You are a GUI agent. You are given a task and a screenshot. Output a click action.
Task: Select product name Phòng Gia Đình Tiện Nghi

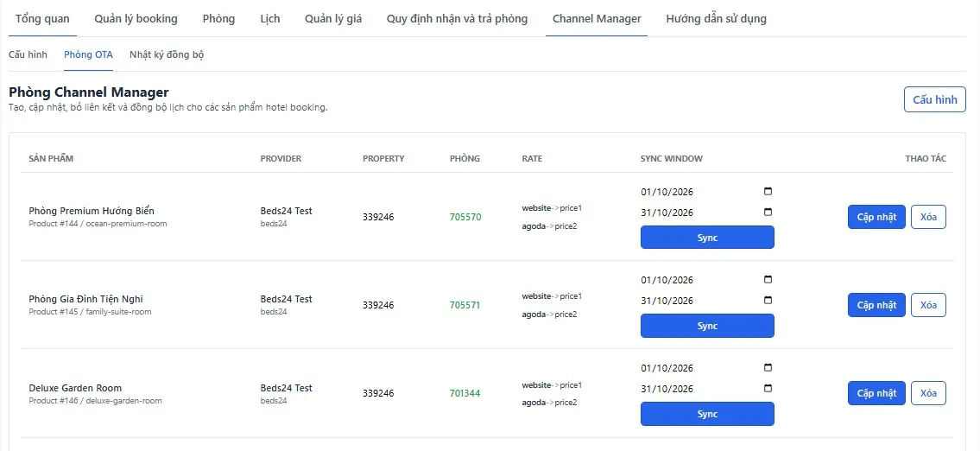pyautogui.click(x=86, y=299)
